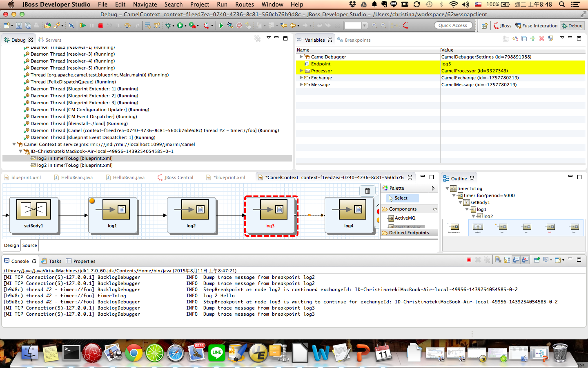
Task: Click the red Remove X icon in Variables
Action: [x=541, y=38]
